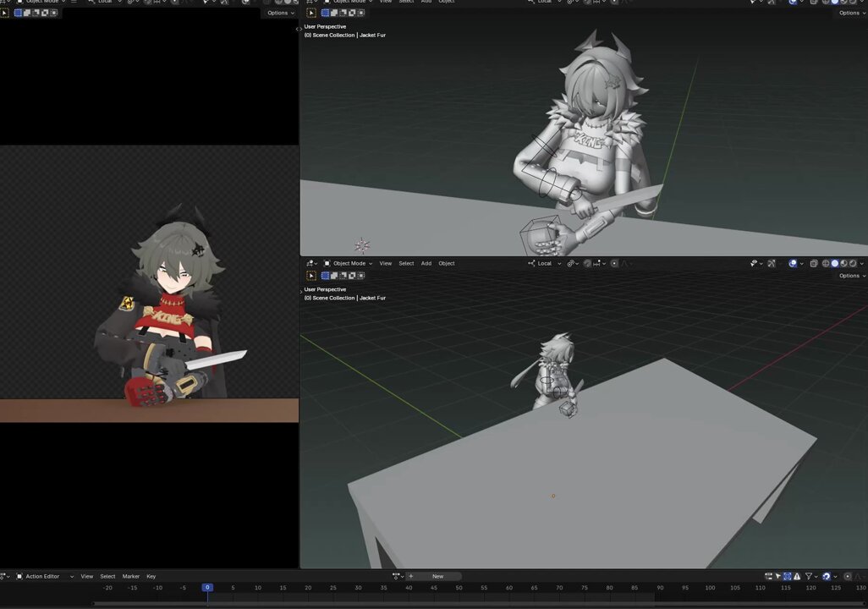Choose the subtract-selection mode in the rendered camera viewport
Screen dimensions: 868x609
pos(36,13)
